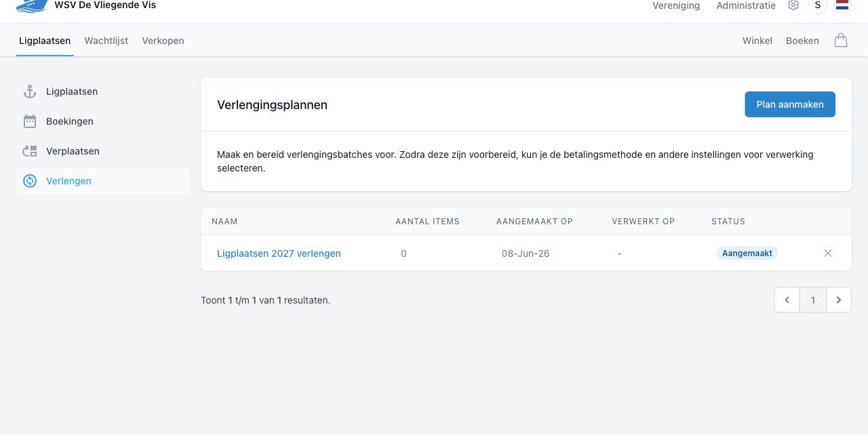Switch to the Verkopen tab
Viewport: 868px width, 435px height.
[x=163, y=41]
